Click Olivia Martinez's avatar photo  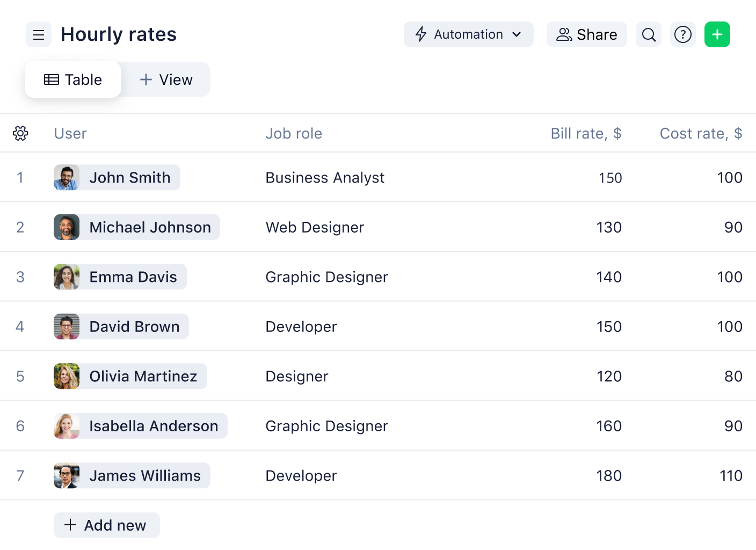pos(66,376)
